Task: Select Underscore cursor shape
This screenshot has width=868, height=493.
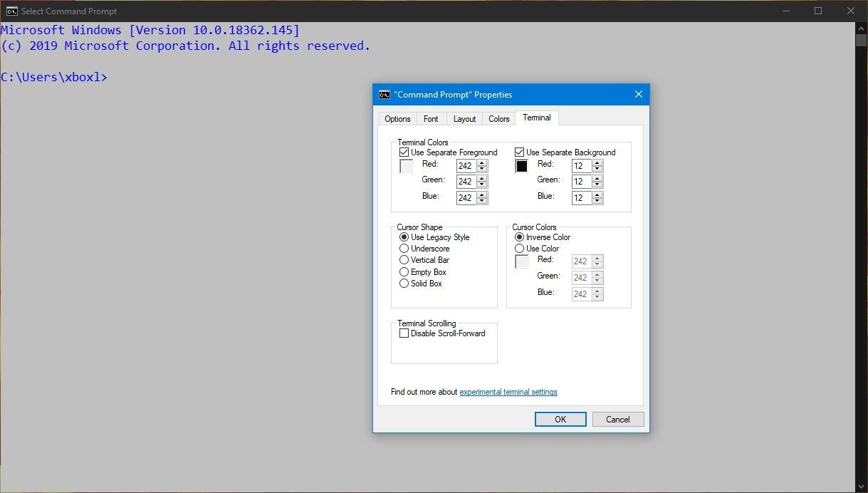Action: 404,249
